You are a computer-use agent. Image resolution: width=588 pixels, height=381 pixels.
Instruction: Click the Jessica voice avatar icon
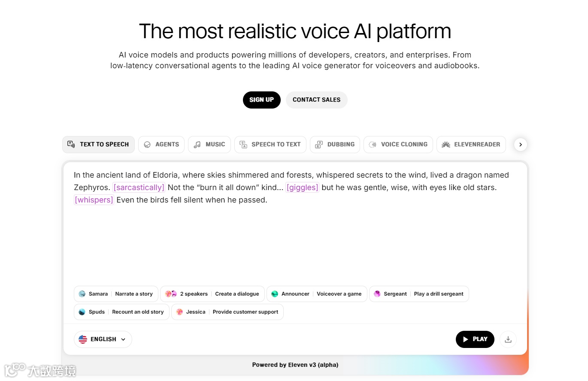point(179,312)
